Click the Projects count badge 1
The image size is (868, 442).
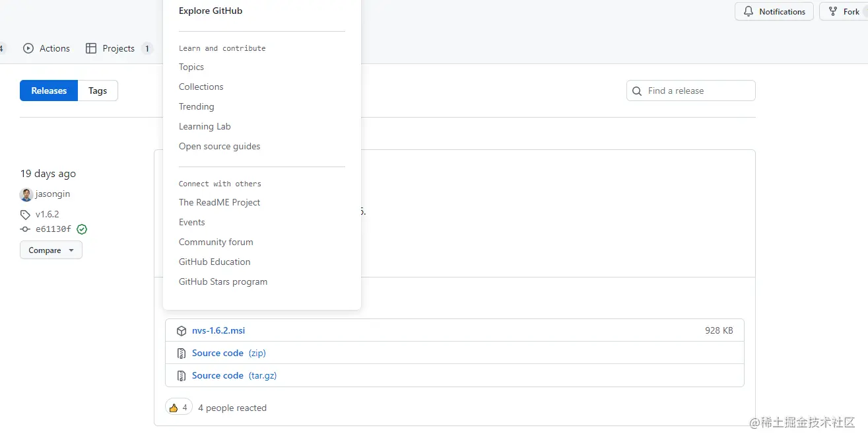(147, 48)
